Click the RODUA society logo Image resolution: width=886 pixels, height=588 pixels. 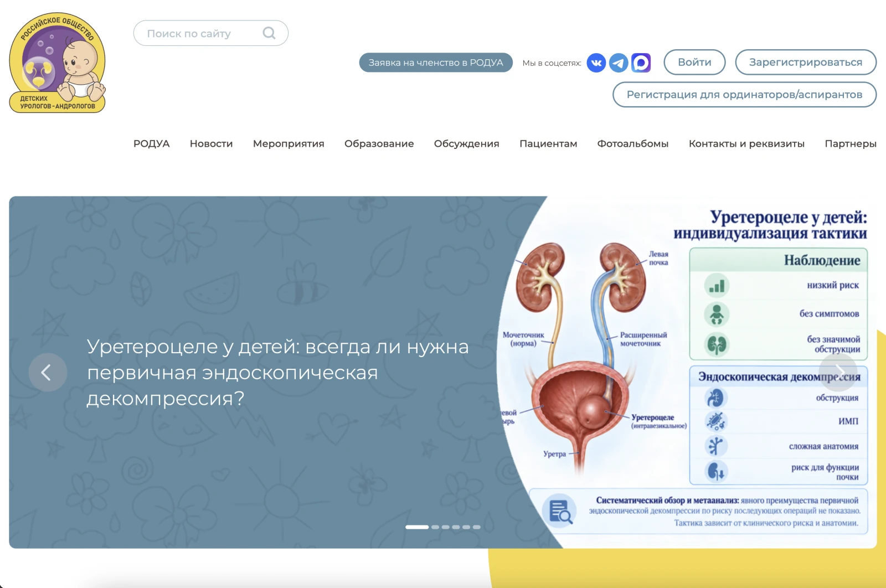57,63
